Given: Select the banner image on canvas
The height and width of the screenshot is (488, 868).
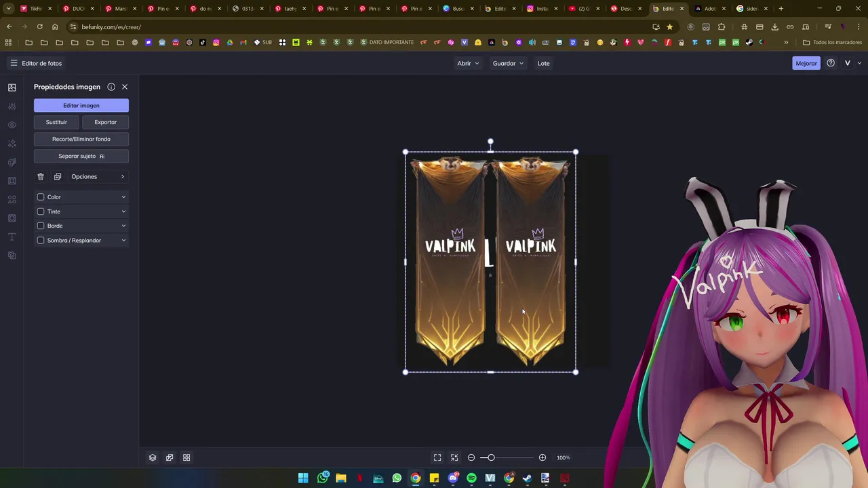Looking at the screenshot, I should click(490, 262).
